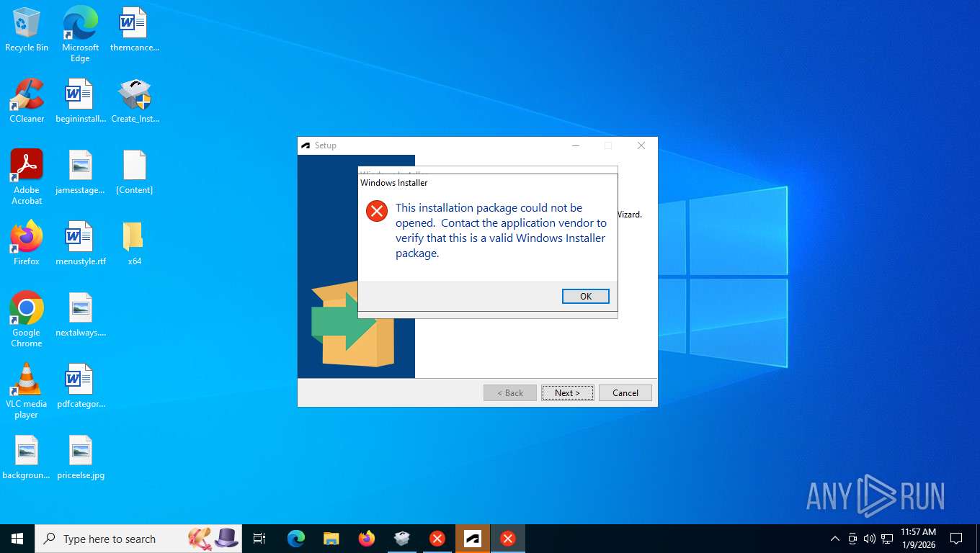Viewport: 980px width, 553px height.
Task: Select the priceelse.jpg file icon
Action: pyautogui.click(x=80, y=458)
